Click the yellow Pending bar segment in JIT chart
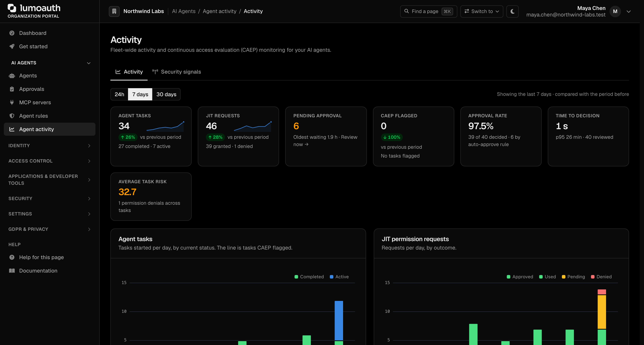 coord(602,312)
